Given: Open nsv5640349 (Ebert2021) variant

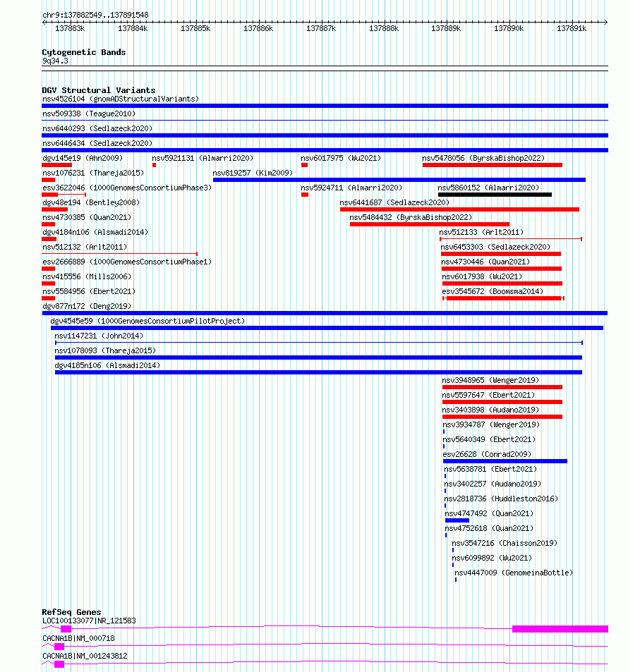Looking at the screenshot, I should (x=489, y=440).
